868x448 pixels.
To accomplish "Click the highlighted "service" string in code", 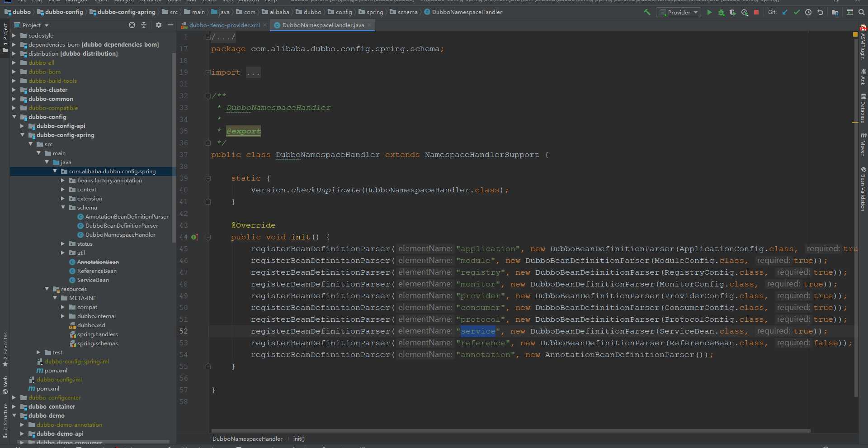I will click(x=478, y=331).
